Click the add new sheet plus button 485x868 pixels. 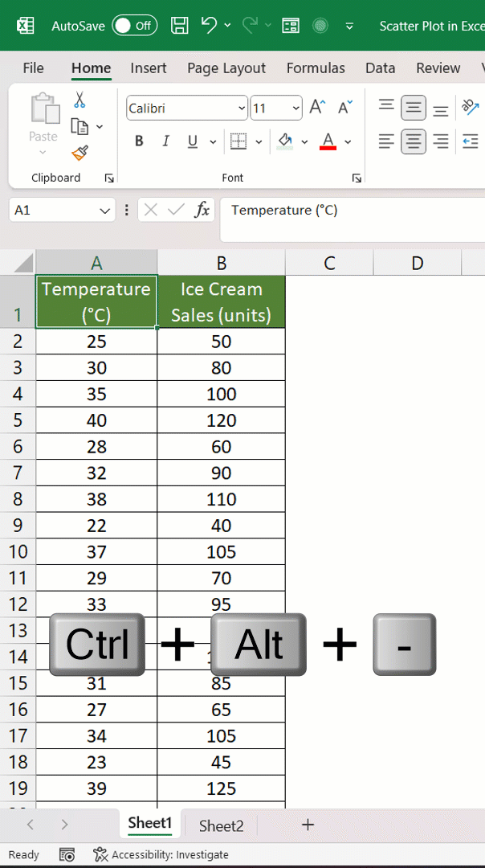[308, 825]
